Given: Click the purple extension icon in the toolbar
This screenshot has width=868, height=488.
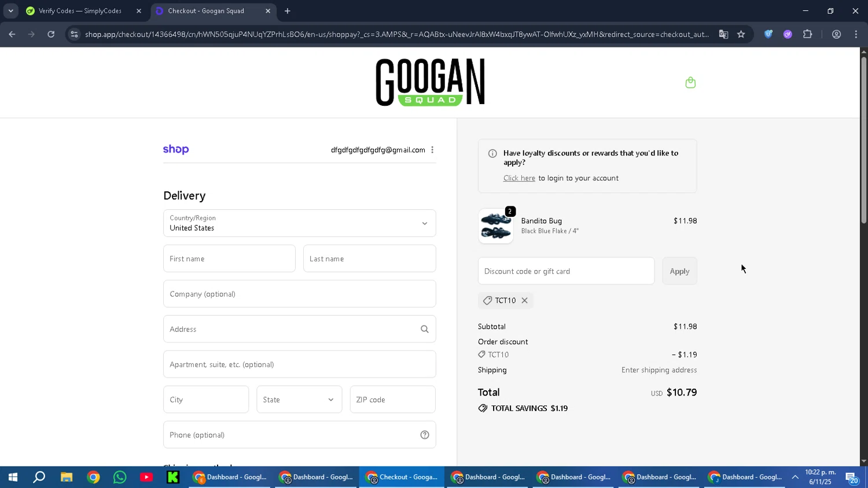Looking at the screenshot, I should coord(788,34).
